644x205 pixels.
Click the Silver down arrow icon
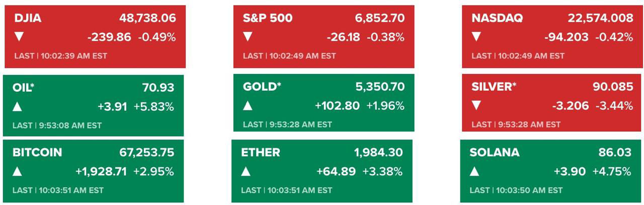coord(476,105)
